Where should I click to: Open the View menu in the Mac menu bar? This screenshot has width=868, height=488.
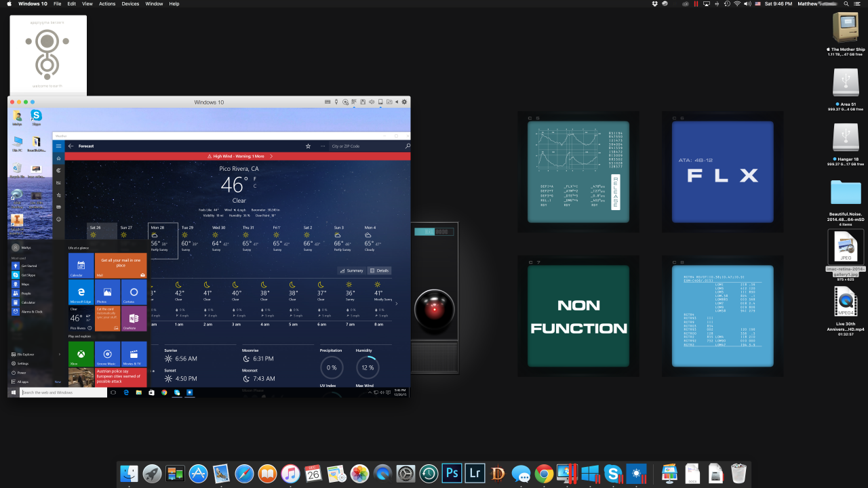coord(87,4)
